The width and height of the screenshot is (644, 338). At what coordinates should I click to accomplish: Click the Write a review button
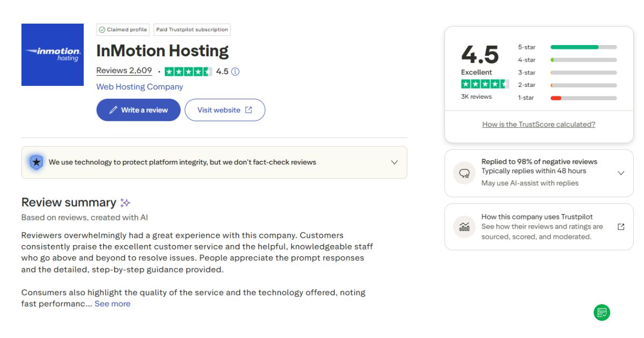[138, 109]
